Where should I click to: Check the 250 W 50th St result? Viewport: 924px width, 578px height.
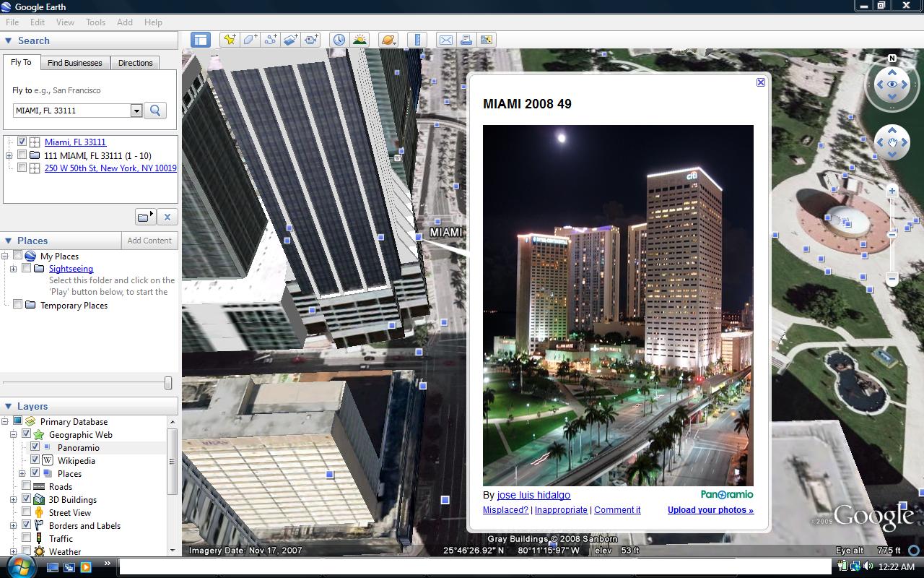pos(22,168)
